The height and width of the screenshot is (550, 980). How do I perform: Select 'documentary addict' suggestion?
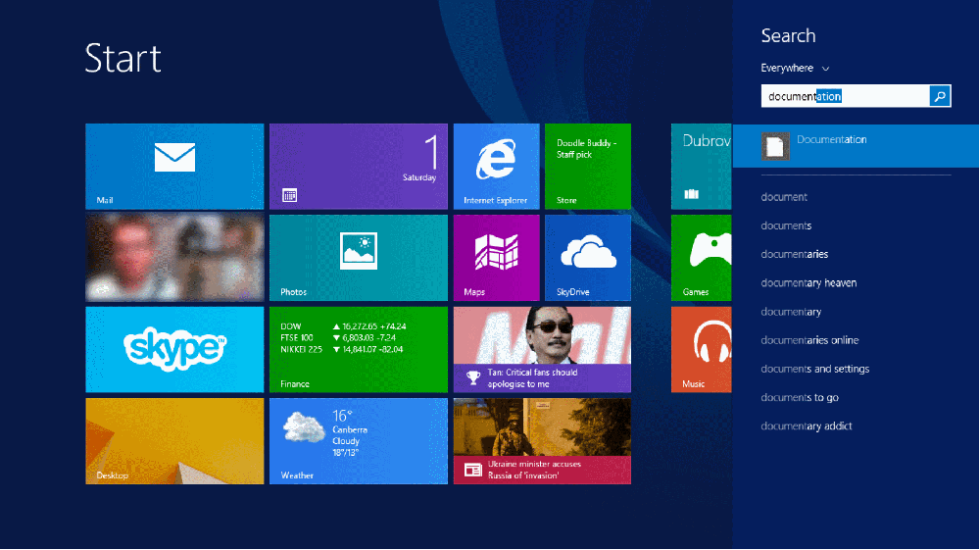pyautogui.click(x=807, y=426)
